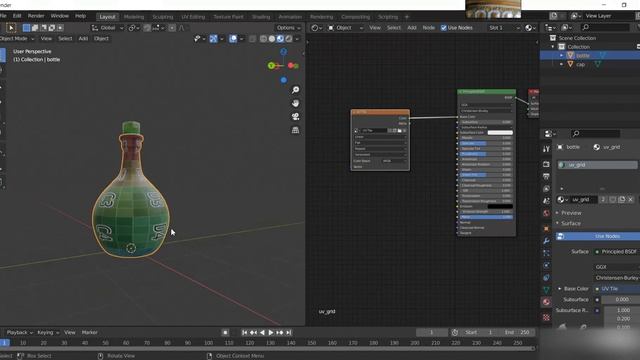Toggle material preview viewport shading
The image size is (640, 360).
(x=280, y=39)
